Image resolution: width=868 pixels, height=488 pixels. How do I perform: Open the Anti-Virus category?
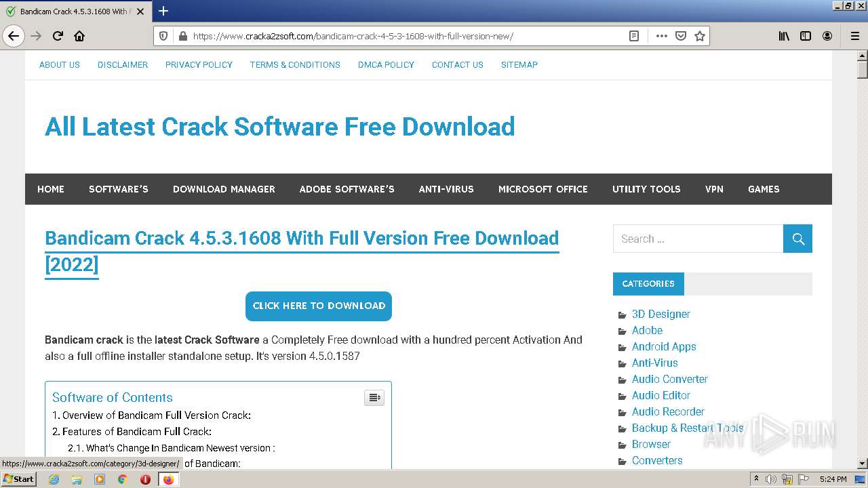click(655, 363)
